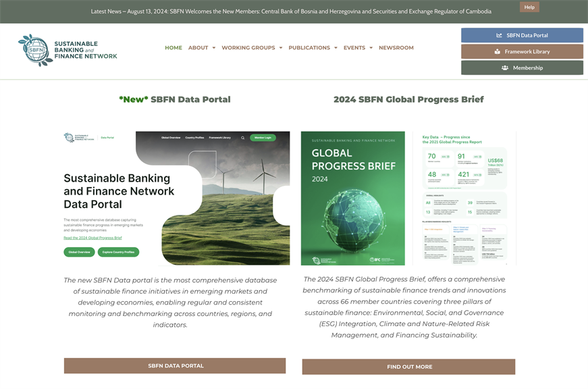Click Framework Library in the preview navigation
The height and width of the screenshot is (389, 588).
click(220, 138)
